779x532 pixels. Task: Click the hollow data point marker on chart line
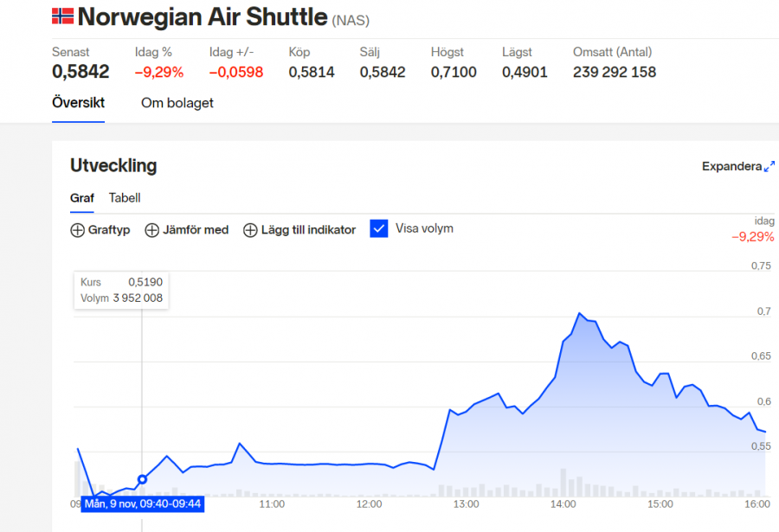pyautogui.click(x=142, y=479)
